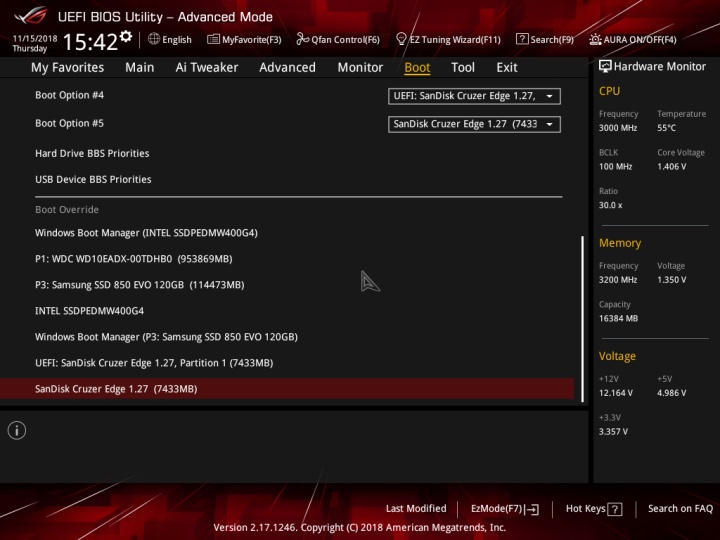Select P3: Samsung SSD 850 EVO entry
This screenshot has height=540, width=720.
point(140,285)
